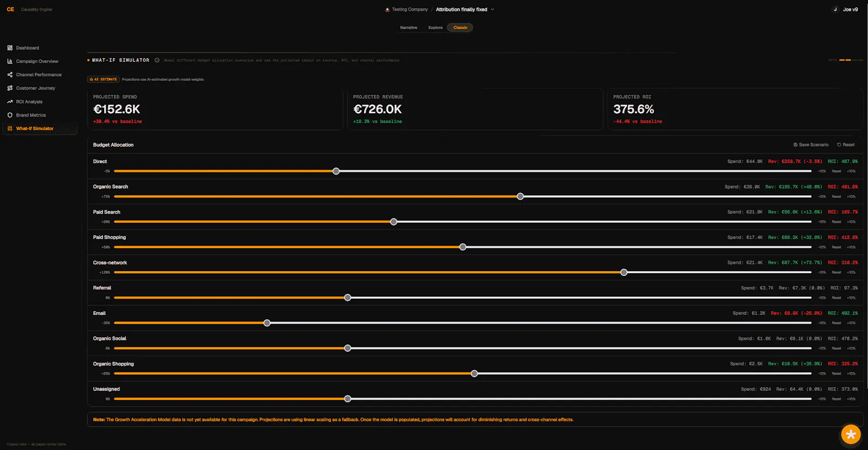Go to Campaign Overview page
Image resolution: width=868 pixels, height=450 pixels.
(x=37, y=61)
